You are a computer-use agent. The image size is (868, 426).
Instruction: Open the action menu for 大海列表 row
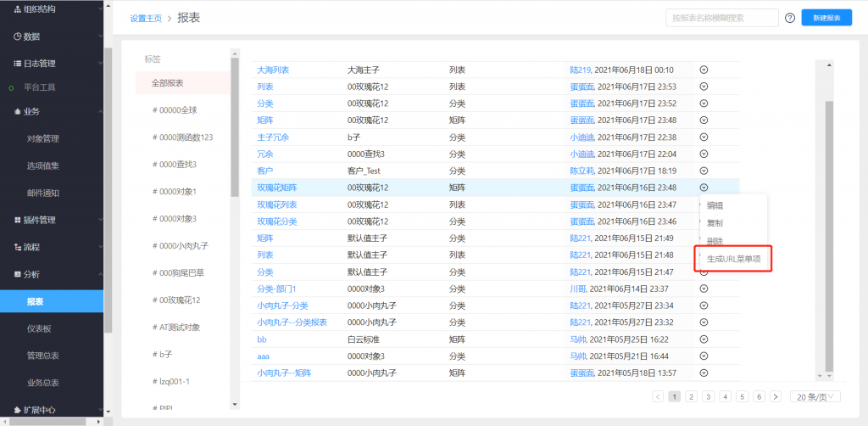(704, 70)
